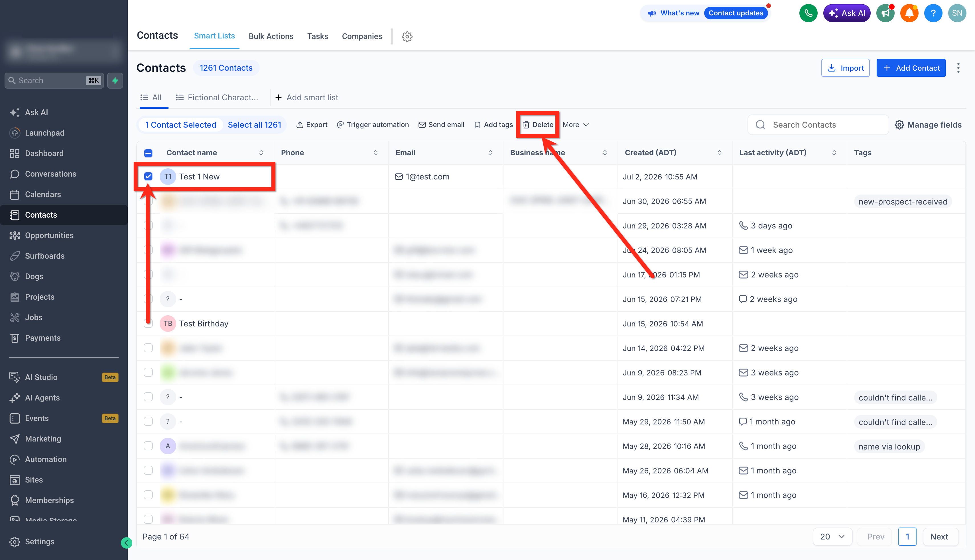Viewport: 975px width, 560px height.
Task: Open the three-dot menu beside Add Contact
Action: pyautogui.click(x=958, y=68)
